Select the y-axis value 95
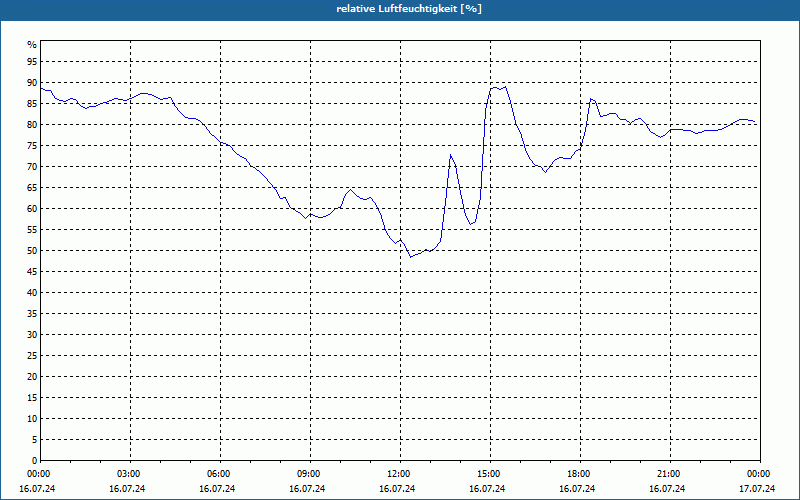The image size is (800, 500). (32, 62)
